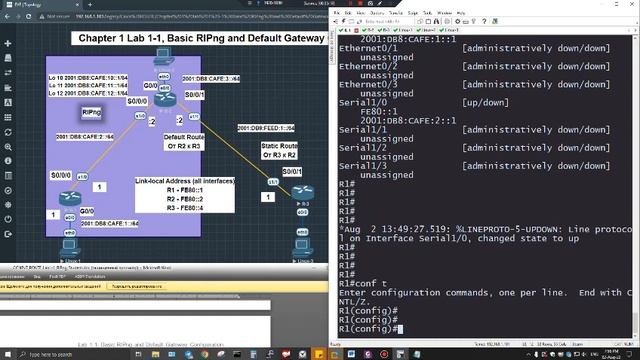
Task: Open the Tools menu in SecureCRT
Action: [427, 13]
